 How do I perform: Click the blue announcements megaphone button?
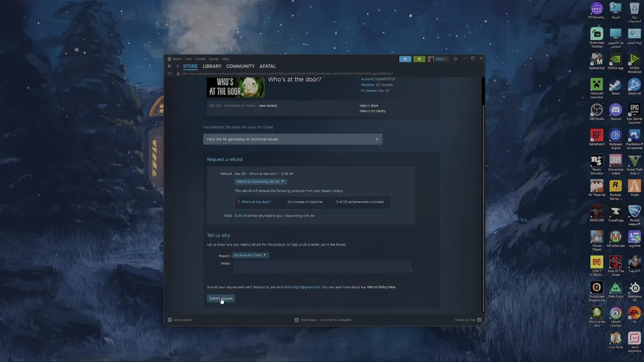click(405, 59)
